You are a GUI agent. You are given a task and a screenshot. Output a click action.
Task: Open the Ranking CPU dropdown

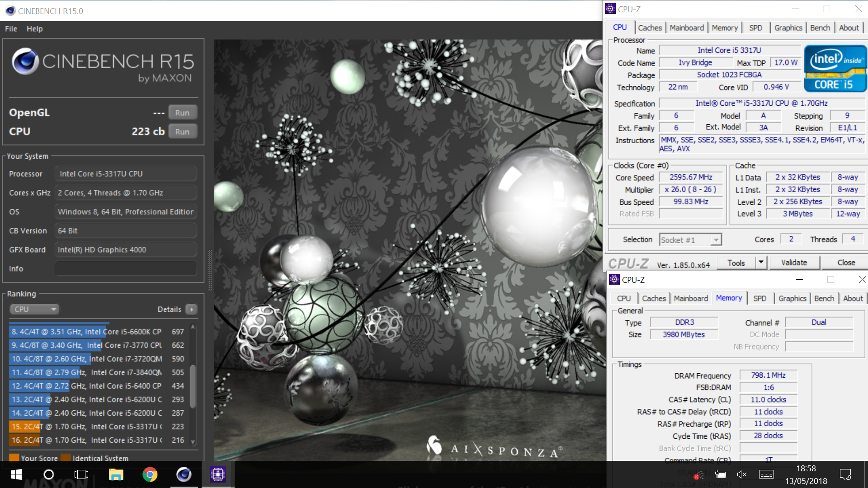tap(34, 309)
